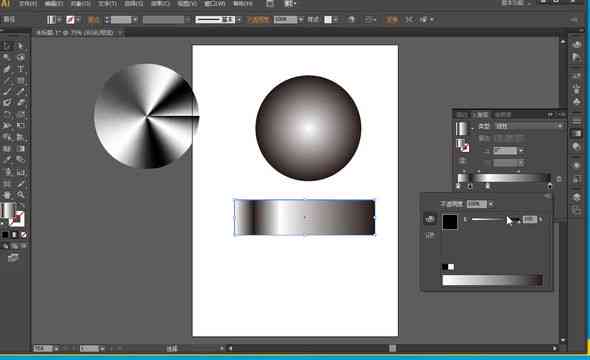Switch to the 渐变 panel tab
Screen dimensions: 590x360
(481, 115)
